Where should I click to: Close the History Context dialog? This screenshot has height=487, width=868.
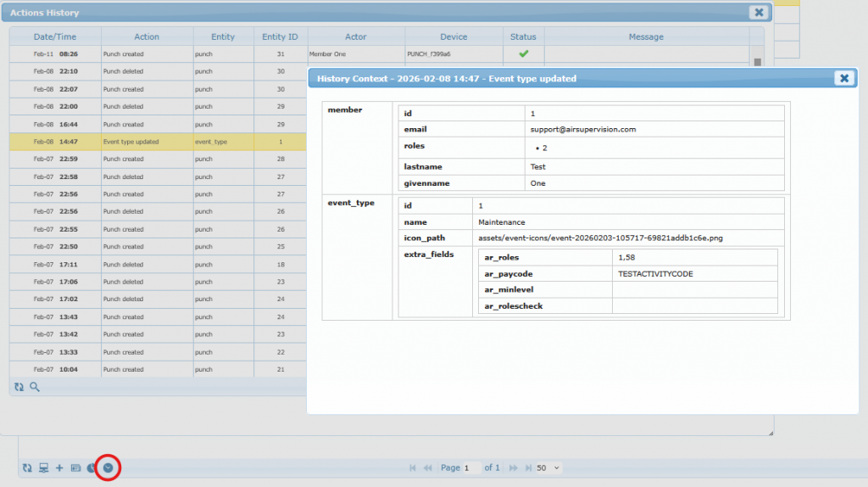point(843,78)
